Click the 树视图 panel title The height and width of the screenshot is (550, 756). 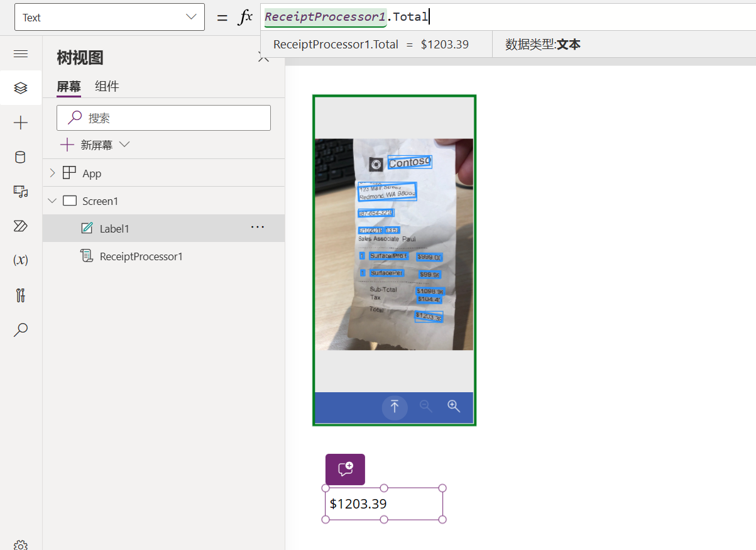click(x=80, y=58)
